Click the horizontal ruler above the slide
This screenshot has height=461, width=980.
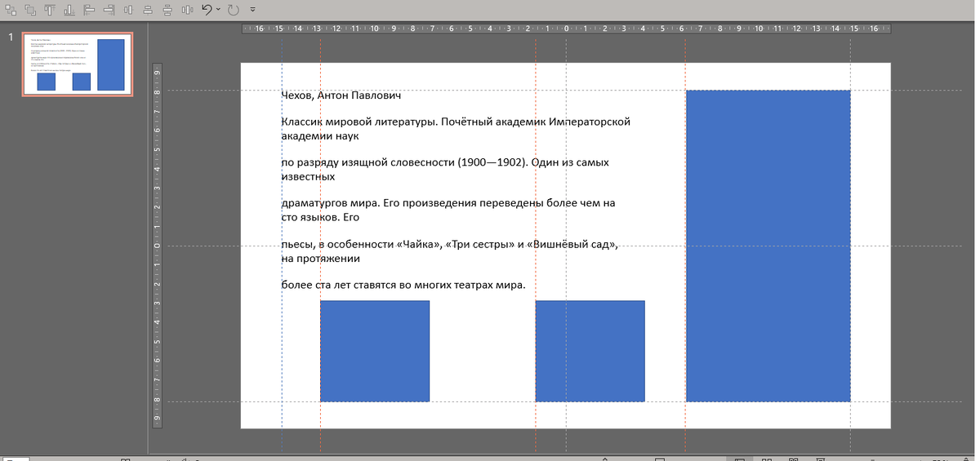(x=565, y=29)
